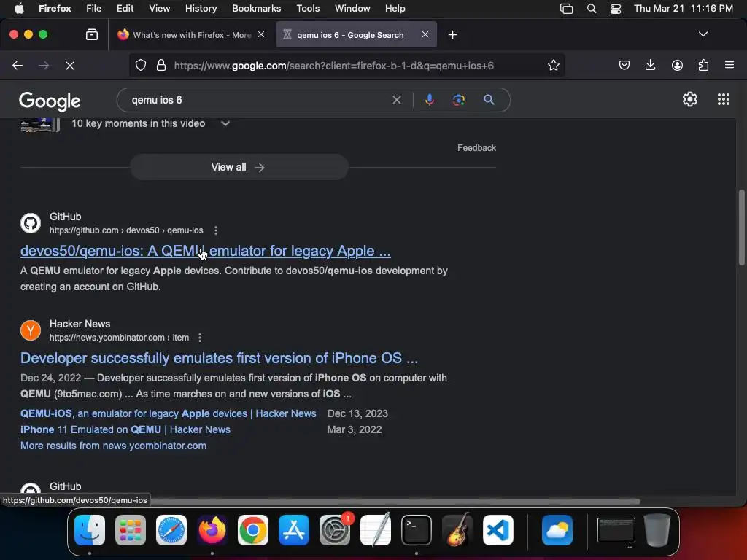Open the File menu
This screenshot has width=747, height=560.
click(93, 9)
